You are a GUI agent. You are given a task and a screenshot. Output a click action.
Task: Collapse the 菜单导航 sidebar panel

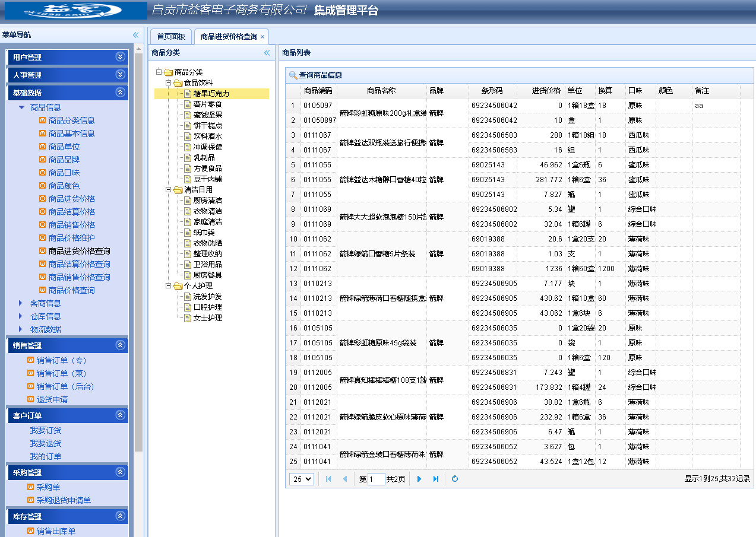click(x=135, y=35)
